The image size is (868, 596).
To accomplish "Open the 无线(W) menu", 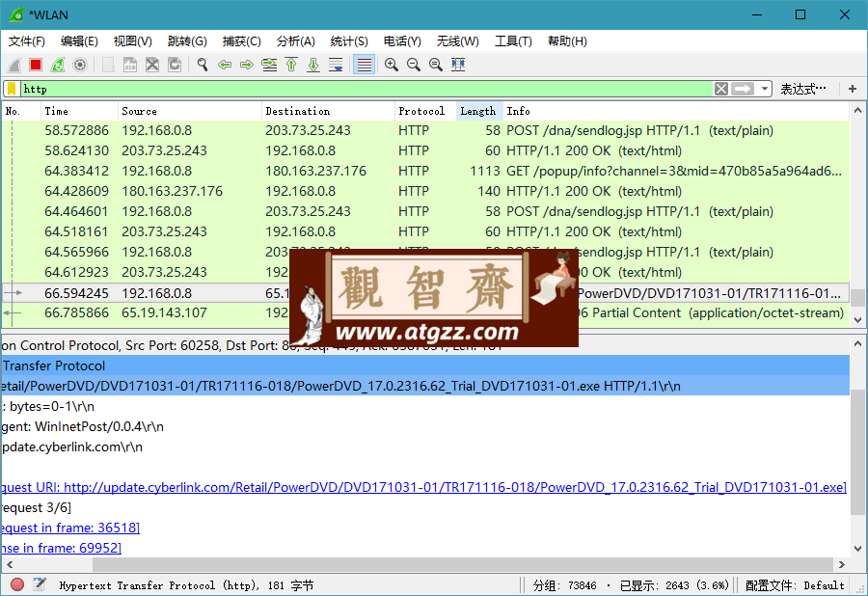I will click(x=458, y=41).
